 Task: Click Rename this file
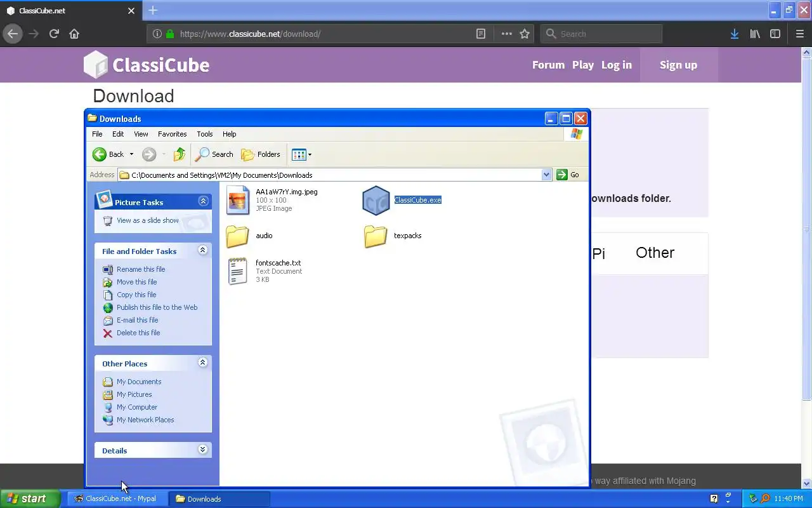[x=141, y=269]
